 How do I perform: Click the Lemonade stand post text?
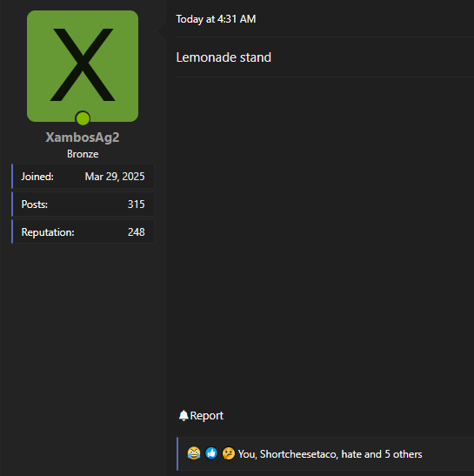(224, 57)
